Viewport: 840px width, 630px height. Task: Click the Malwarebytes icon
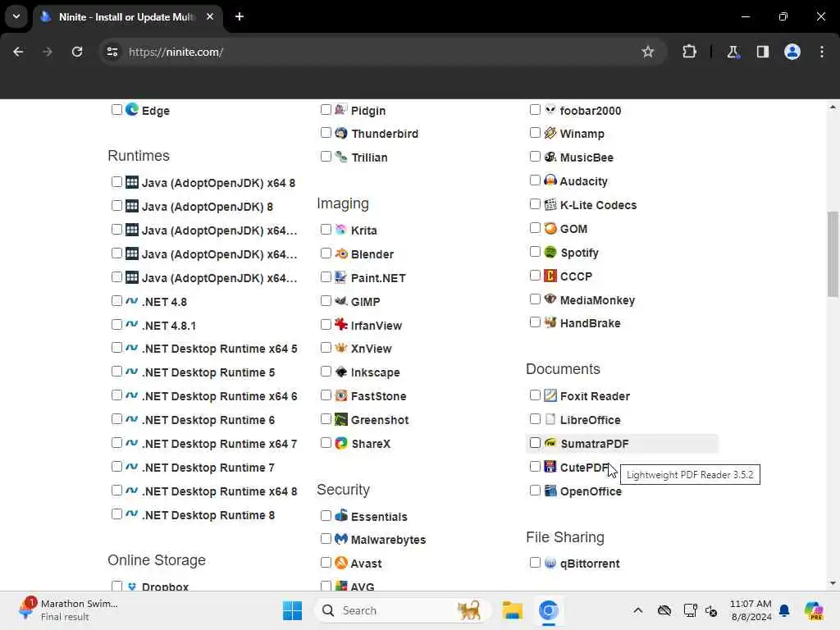(x=341, y=539)
